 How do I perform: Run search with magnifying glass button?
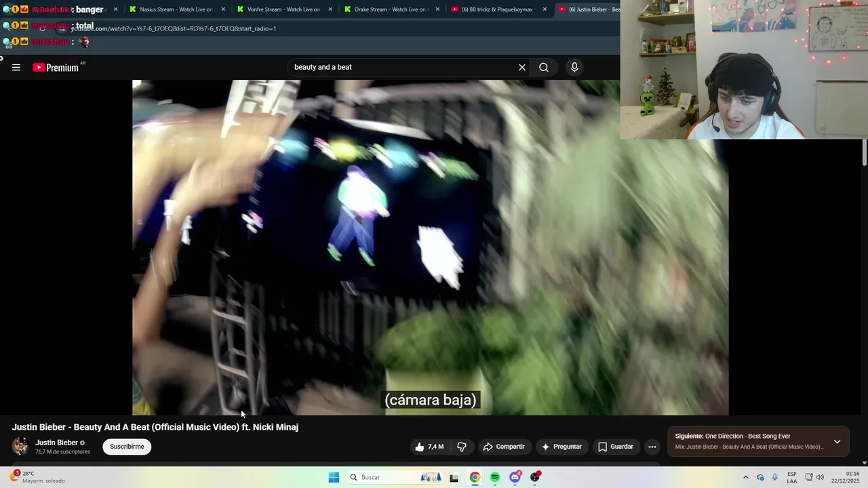(x=544, y=67)
